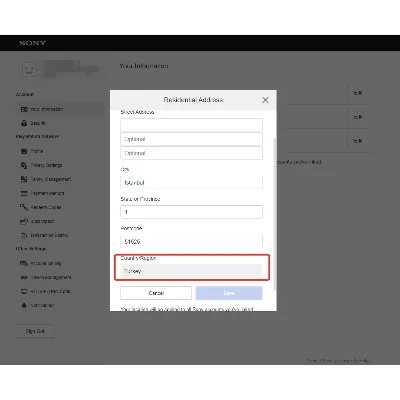Screen dimensions: 400x400
Task: Click the Street Address input field
Action: [191, 125]
